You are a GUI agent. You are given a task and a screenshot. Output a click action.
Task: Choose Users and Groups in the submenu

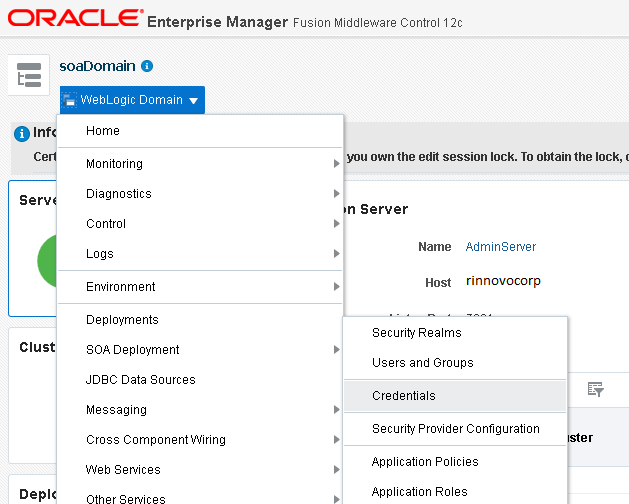455,363
